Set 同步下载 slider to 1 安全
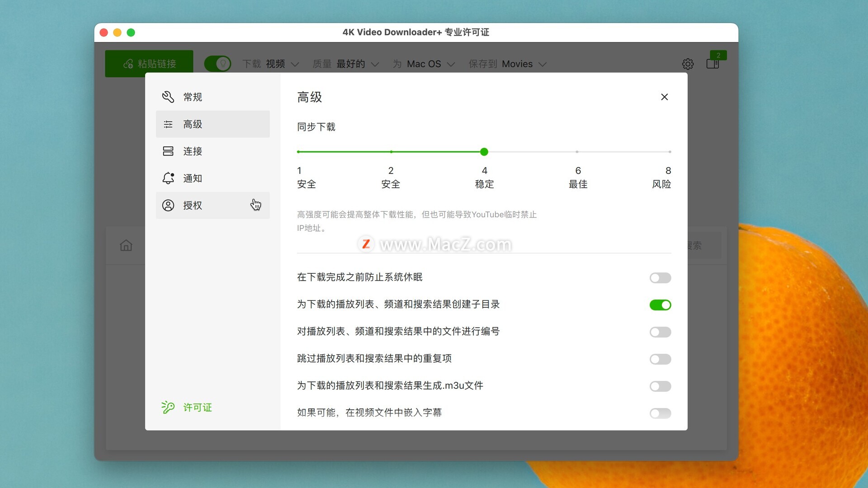The width and height of the screenshot is (868, 488). 298,152
